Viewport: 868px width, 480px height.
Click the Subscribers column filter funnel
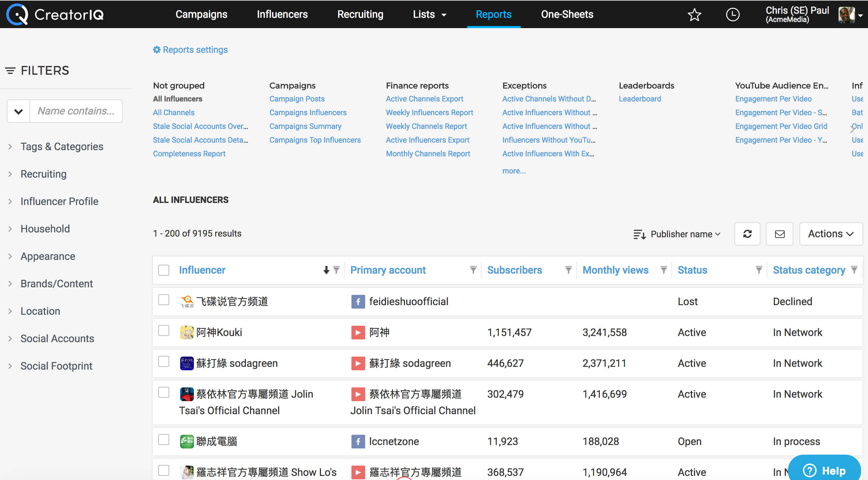568,270
